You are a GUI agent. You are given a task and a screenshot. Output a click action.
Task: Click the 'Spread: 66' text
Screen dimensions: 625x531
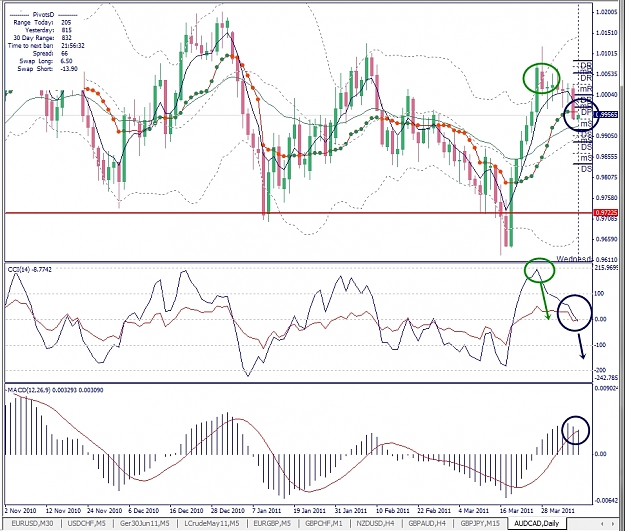50,53
